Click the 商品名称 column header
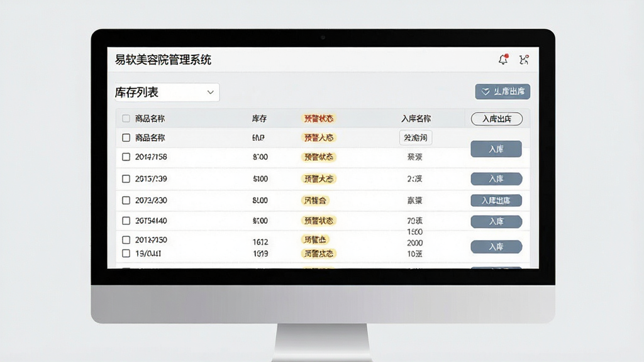This screenshot has width=644, height=362. pos(150,119)
